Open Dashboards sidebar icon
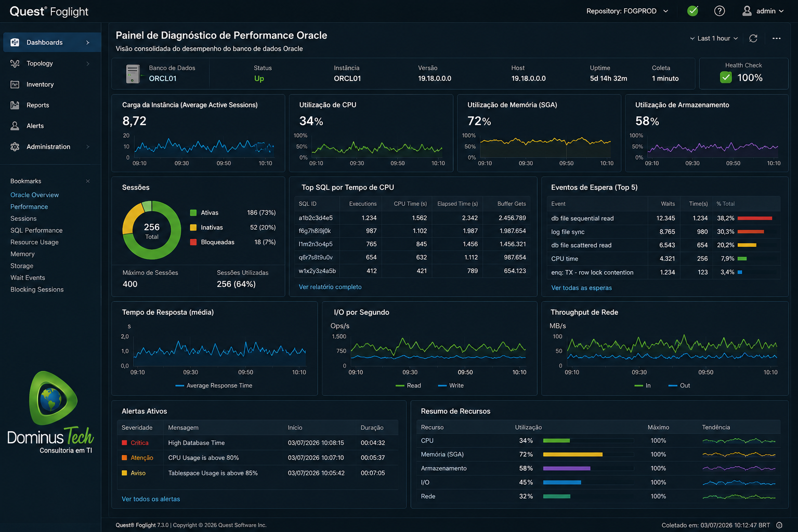The height and width of the screenshot is (532, 798). click(x=15, y=43)
